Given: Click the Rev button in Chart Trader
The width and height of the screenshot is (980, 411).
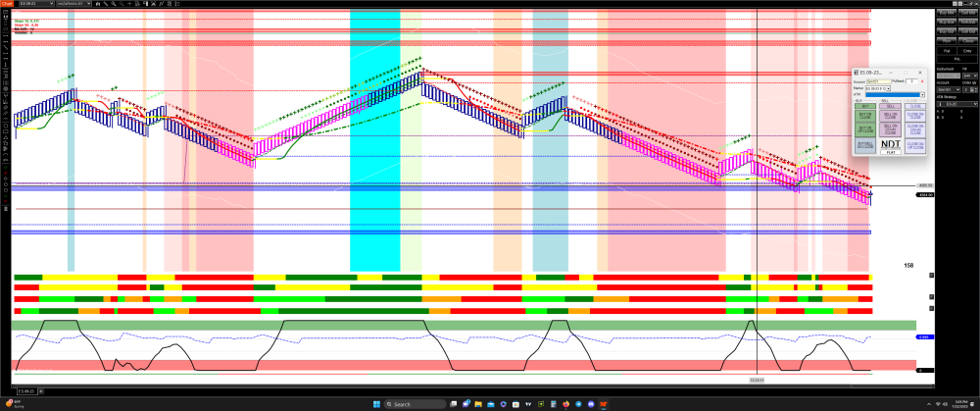Looking at the screenshot, I should 947,40.
